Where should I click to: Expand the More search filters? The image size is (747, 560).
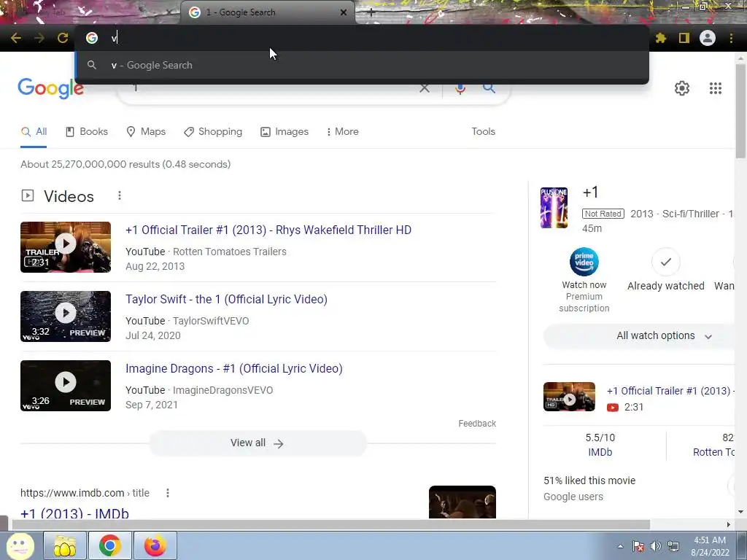343,132
